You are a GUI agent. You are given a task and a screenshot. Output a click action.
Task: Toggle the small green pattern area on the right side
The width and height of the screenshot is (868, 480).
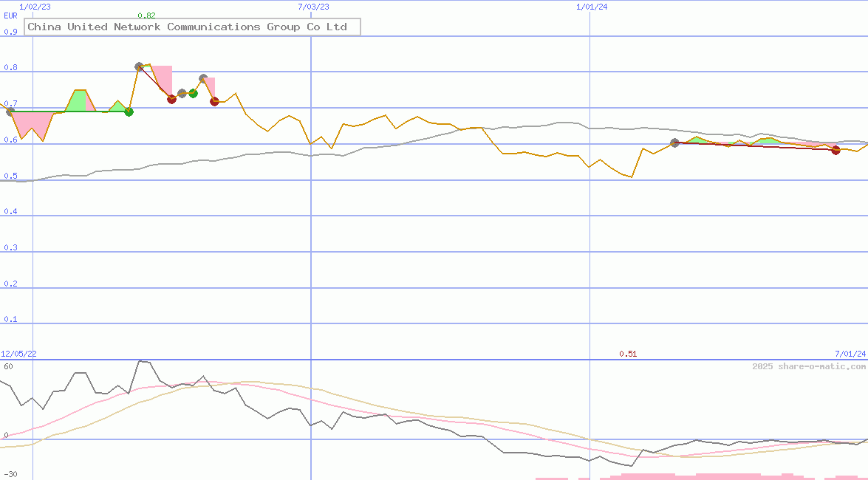tap(697, 140)
